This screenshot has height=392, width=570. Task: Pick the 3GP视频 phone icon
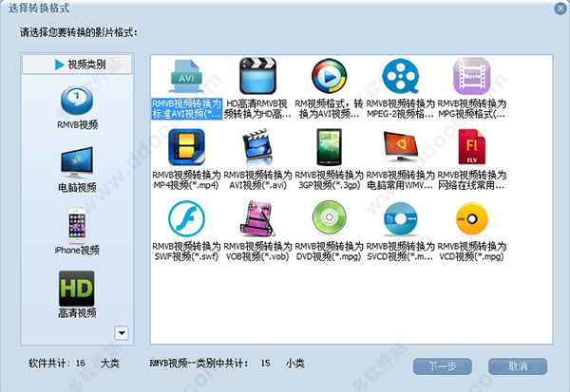point(330,147)
